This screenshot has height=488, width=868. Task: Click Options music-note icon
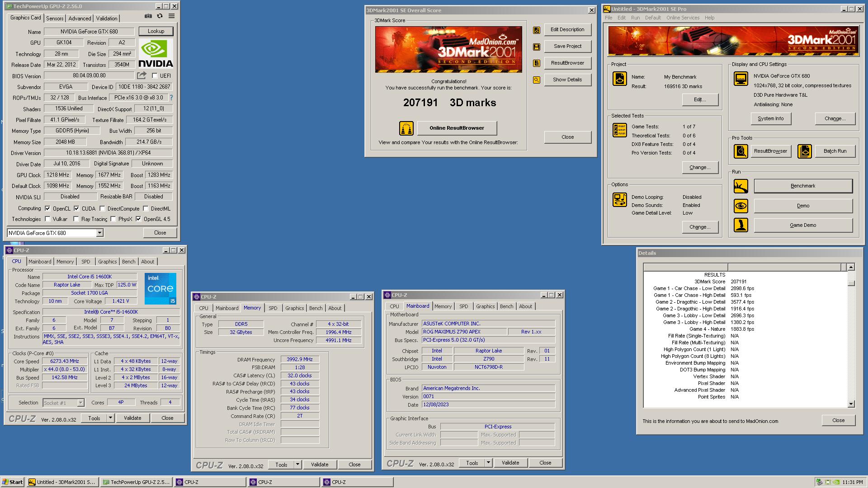[620, 200]
